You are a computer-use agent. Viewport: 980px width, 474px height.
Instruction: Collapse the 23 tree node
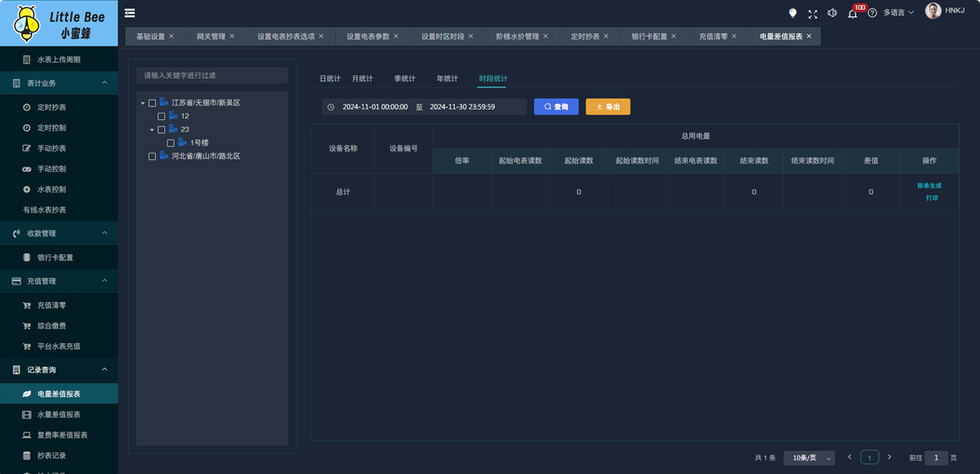[x=152, y=130]
